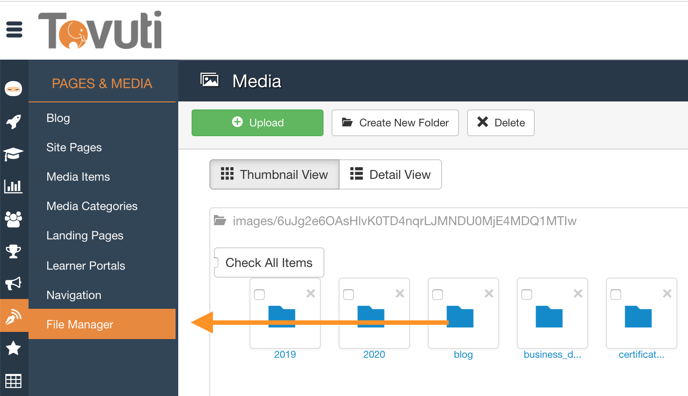Image resolution: width=688 pixels, height=396 pixels.
Task: Open the blog folder name link
Action: [463, 354]
